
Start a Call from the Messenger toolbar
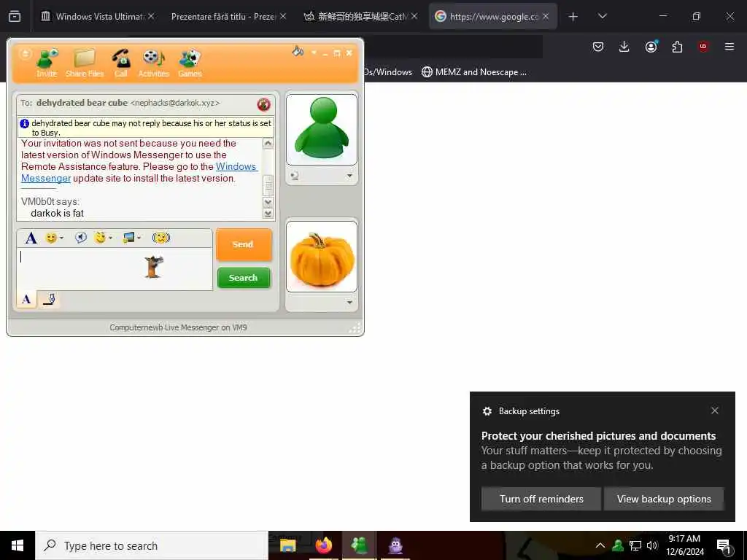click(121, 63)
